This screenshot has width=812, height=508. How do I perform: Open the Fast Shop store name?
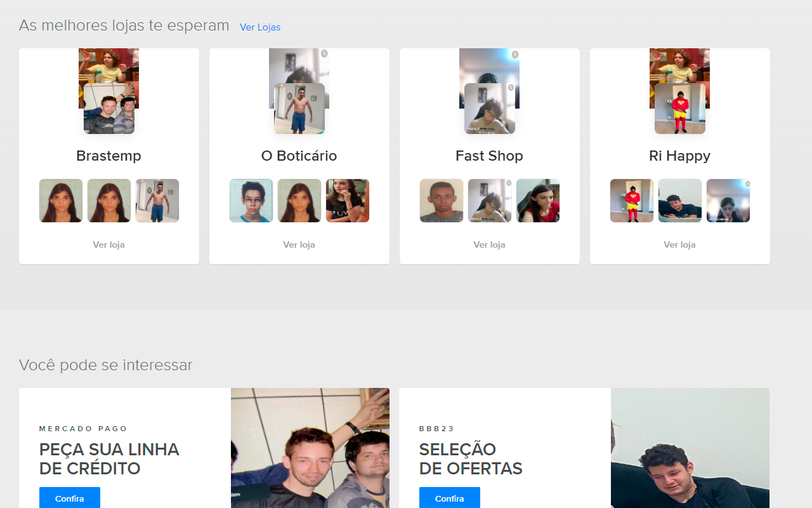coord(489,156)
